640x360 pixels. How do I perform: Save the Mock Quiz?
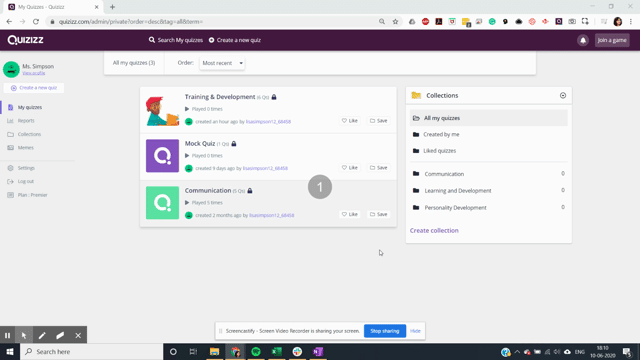click(379, 168)
